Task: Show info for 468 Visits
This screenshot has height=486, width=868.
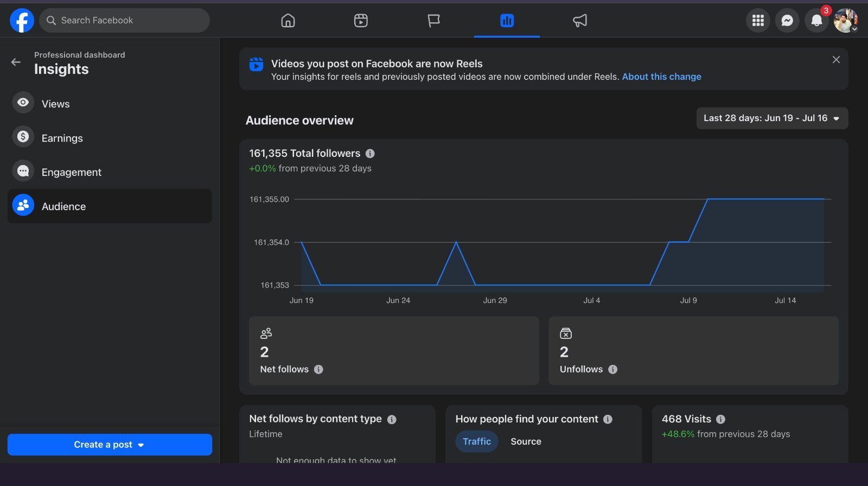Action: pos(720,419)
